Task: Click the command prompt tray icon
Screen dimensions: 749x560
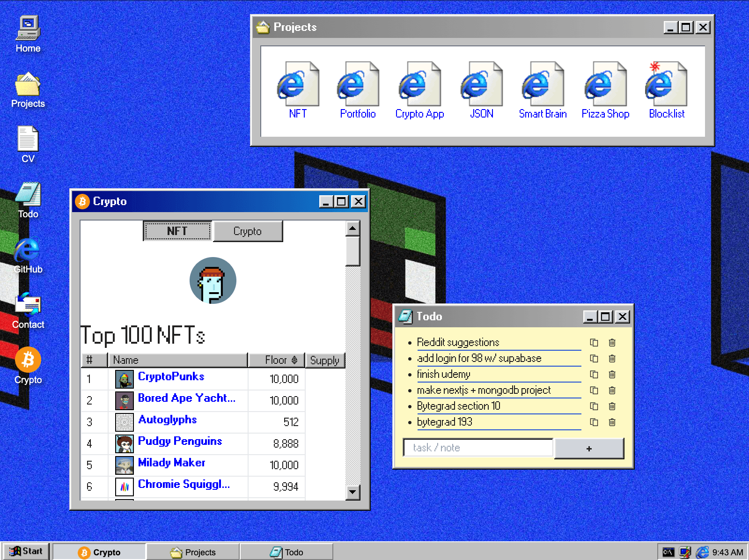Action: (x=668, y=553)
